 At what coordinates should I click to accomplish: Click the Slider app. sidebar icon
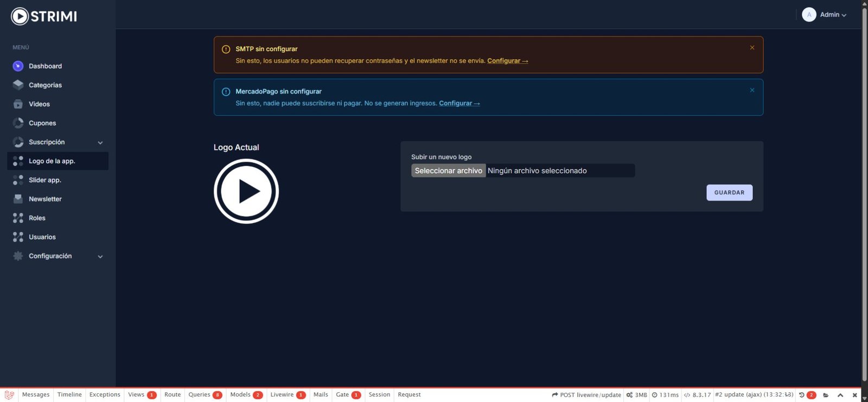(18, 180)
